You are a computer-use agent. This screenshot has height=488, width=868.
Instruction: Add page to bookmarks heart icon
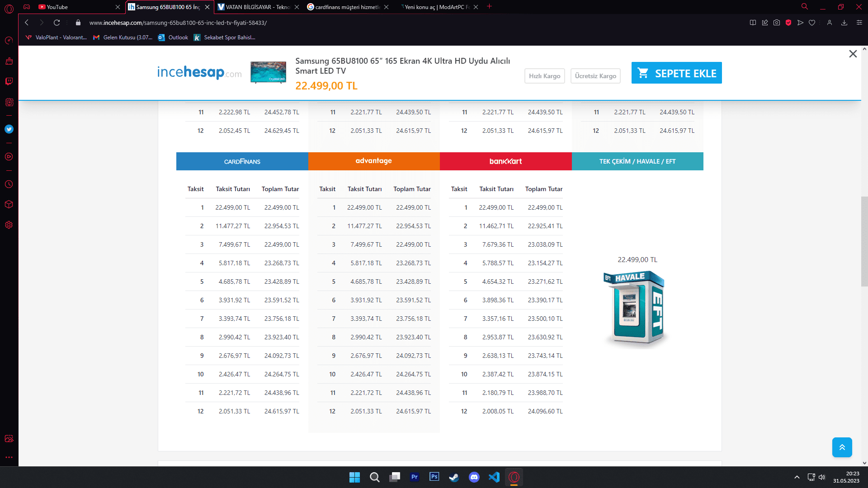coord(812,23)
